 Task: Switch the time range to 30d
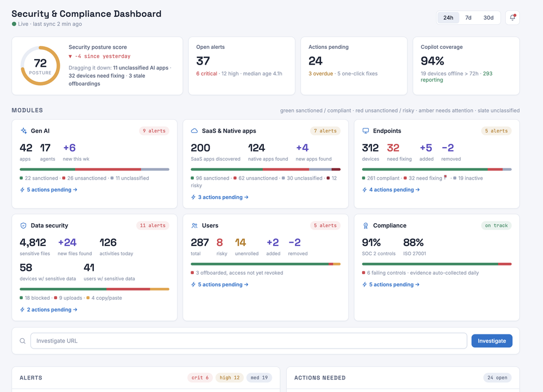click(x=488, y=18)
